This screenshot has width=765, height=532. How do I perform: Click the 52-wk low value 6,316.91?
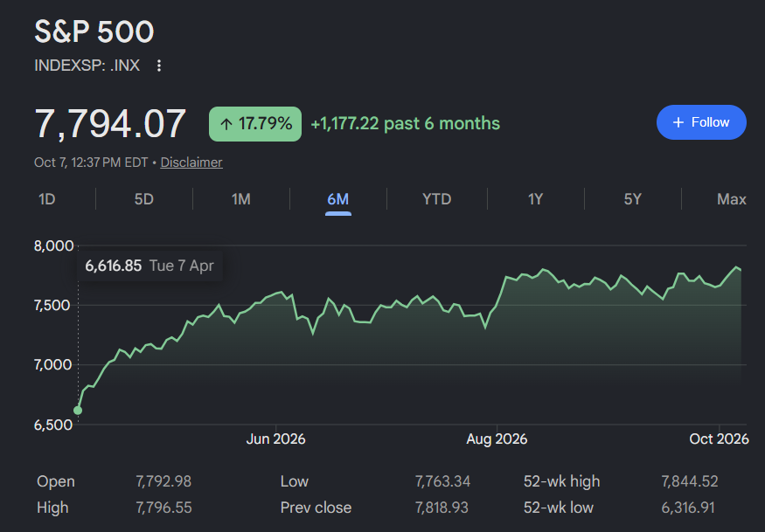[688, 508]
